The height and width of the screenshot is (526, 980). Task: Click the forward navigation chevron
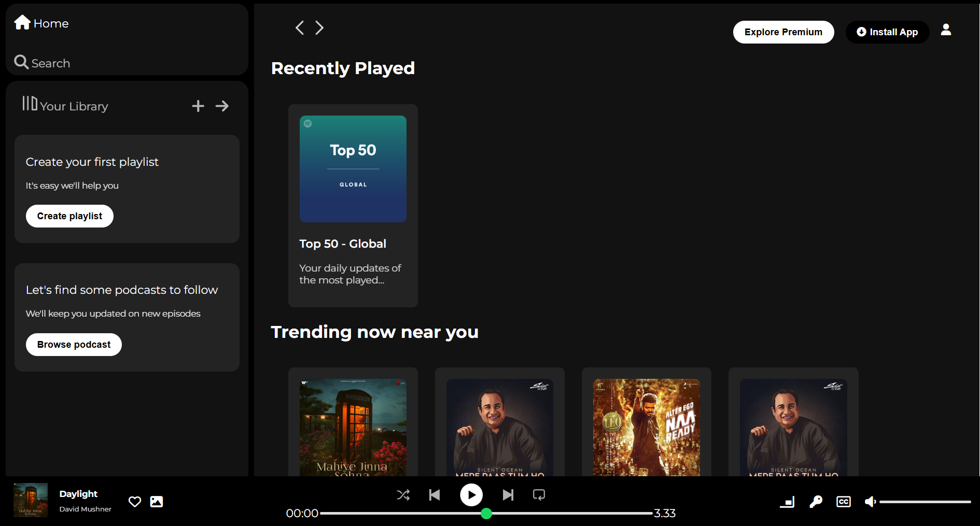[319, 27]
